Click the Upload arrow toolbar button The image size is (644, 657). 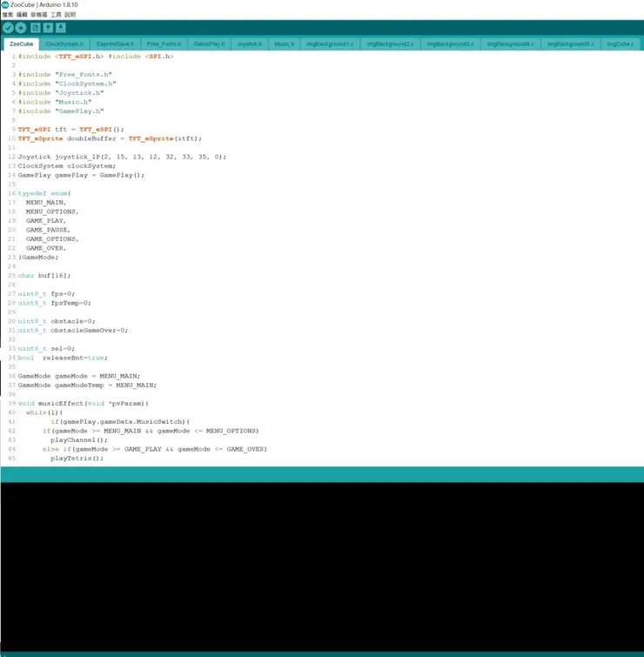pos(21,28)
